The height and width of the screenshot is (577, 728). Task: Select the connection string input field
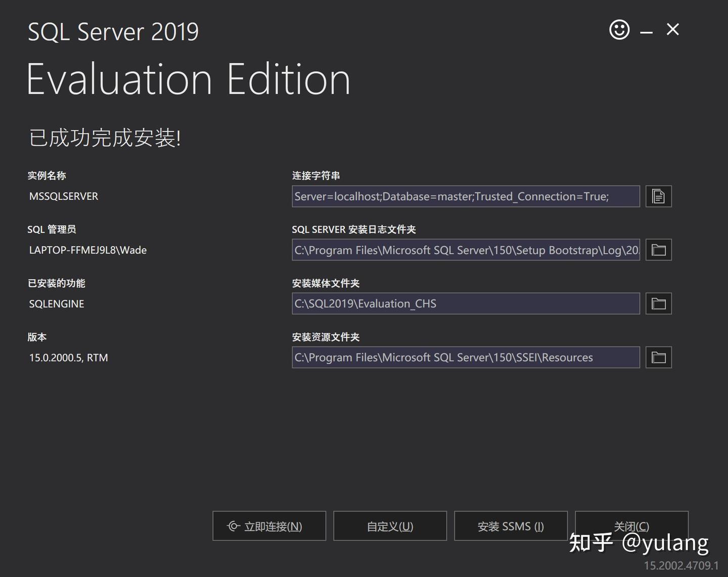(466, 196)
